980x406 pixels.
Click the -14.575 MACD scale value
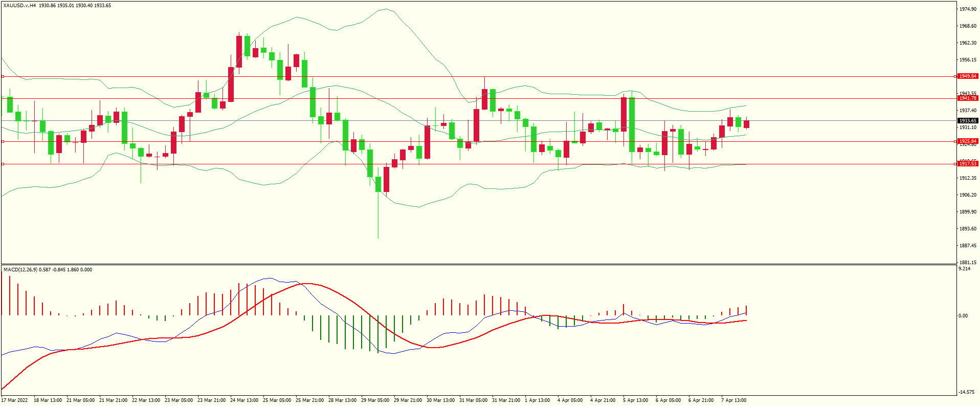click(967, 392)
